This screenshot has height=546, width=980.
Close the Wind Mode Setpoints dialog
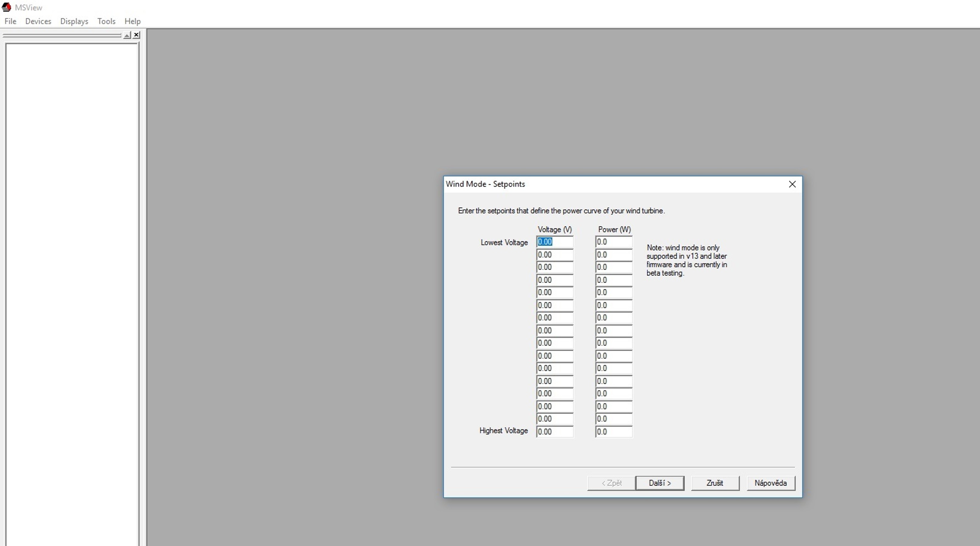[x=792, y=184]
